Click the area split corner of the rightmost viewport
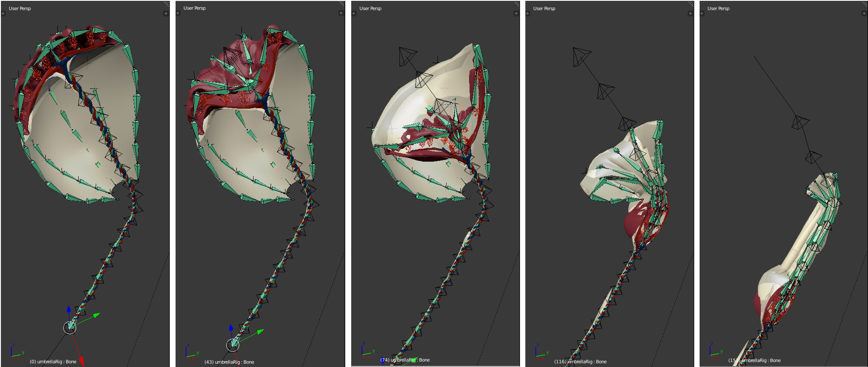868x367 pixels. click(864, 4)
